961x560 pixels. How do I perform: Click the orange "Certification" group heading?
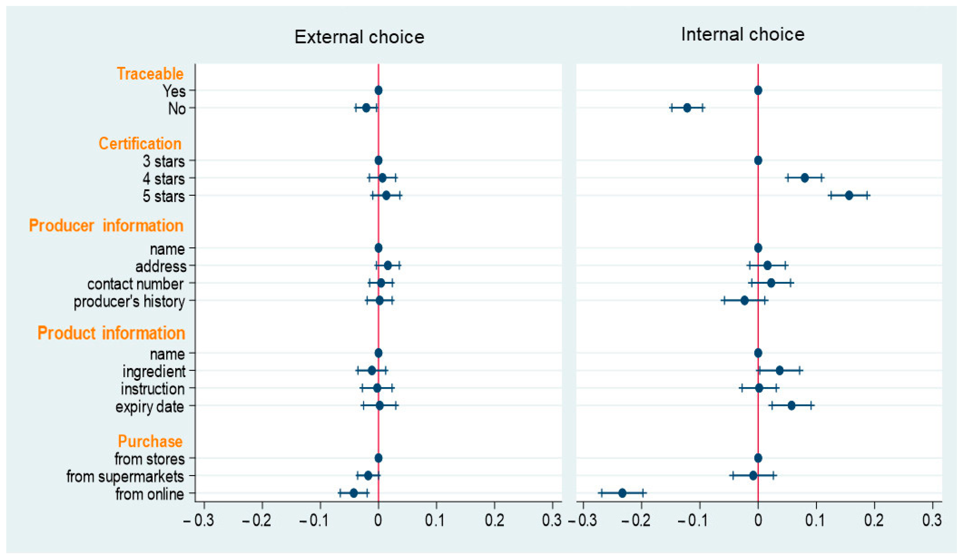click(139, 144)
